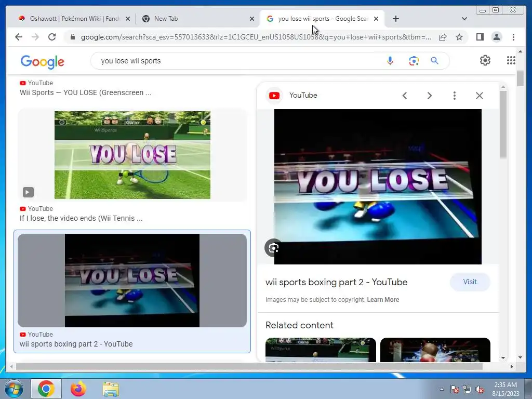The image size is (532, 399).
Task: Close the Oshawott Pokémon Wiki tab
Action: [x=128, y=19]
